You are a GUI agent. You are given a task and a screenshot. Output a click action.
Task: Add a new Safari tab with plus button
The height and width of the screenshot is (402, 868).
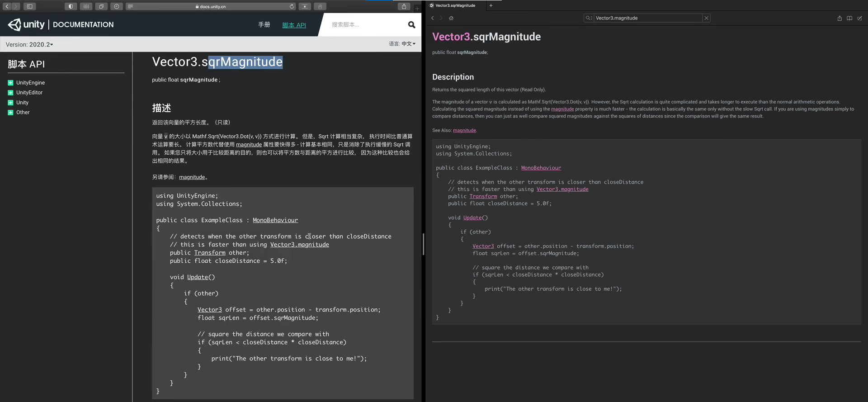[417, 8]
